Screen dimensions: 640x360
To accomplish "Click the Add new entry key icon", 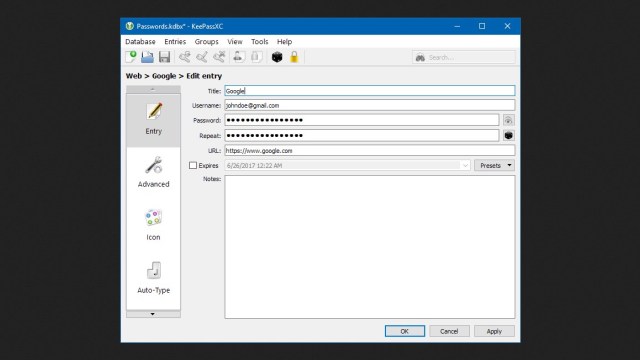I will pyautogui.click(x=184, y=57).
